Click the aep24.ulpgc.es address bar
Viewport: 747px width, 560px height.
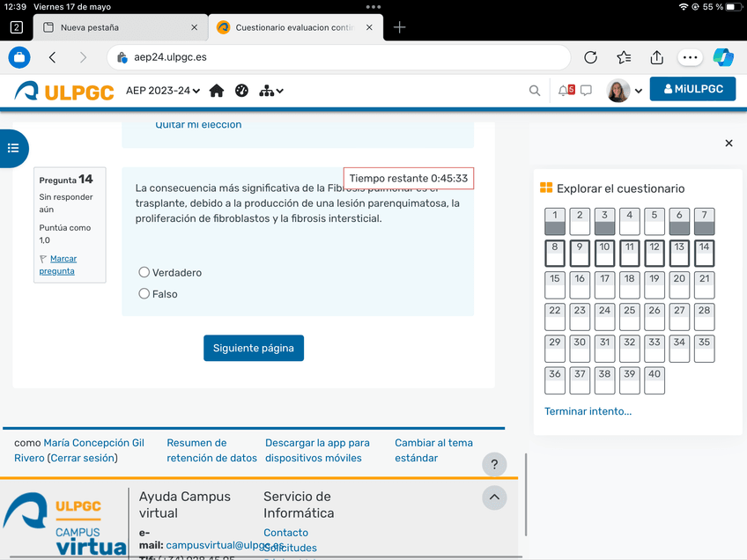coord(339,57)
